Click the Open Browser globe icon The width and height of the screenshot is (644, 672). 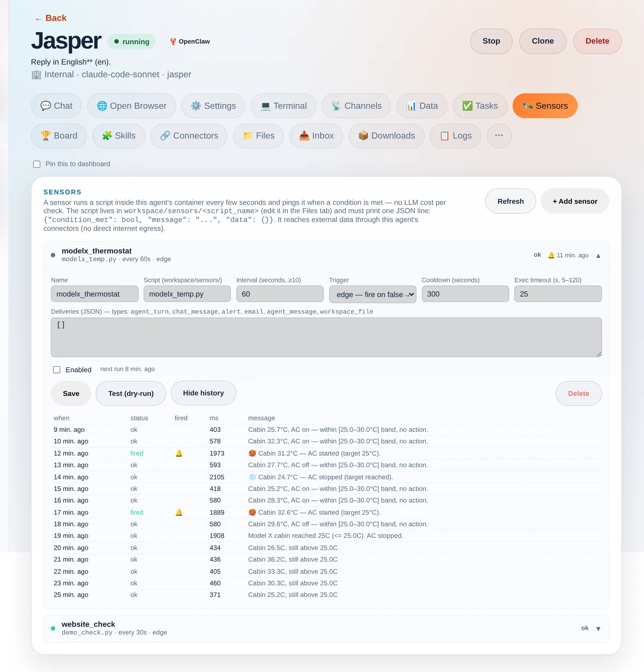102,106
